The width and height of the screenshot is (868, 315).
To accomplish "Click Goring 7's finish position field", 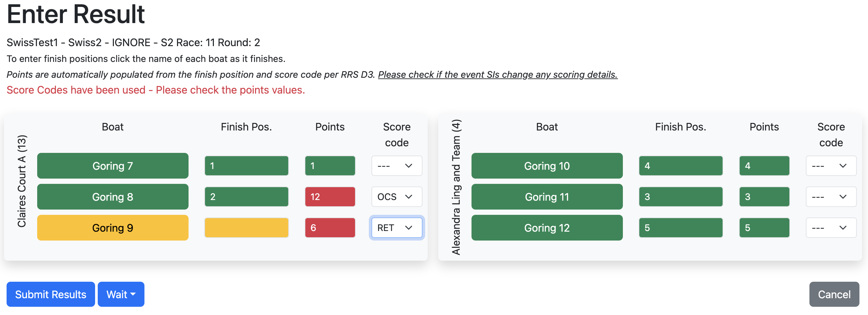I will (x=246, y=166).
